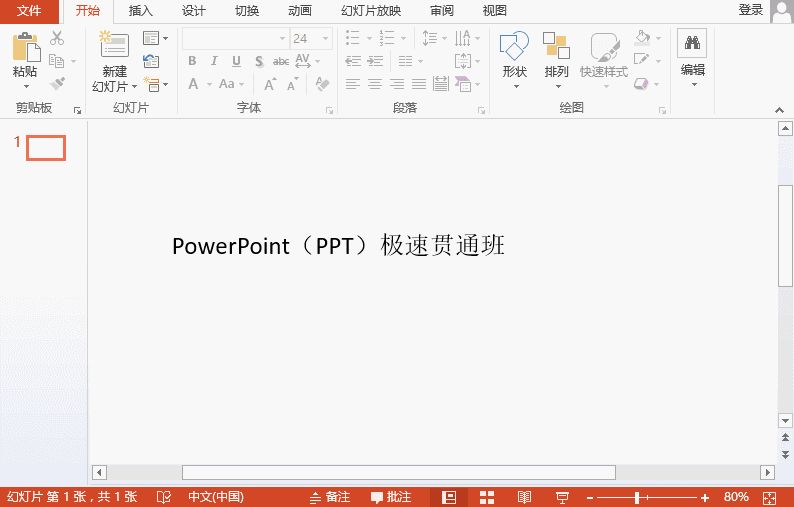The width and height of the screenshot is (794, 507).
Task: Click the Sign in (登录) link
Action: [751, 10]
